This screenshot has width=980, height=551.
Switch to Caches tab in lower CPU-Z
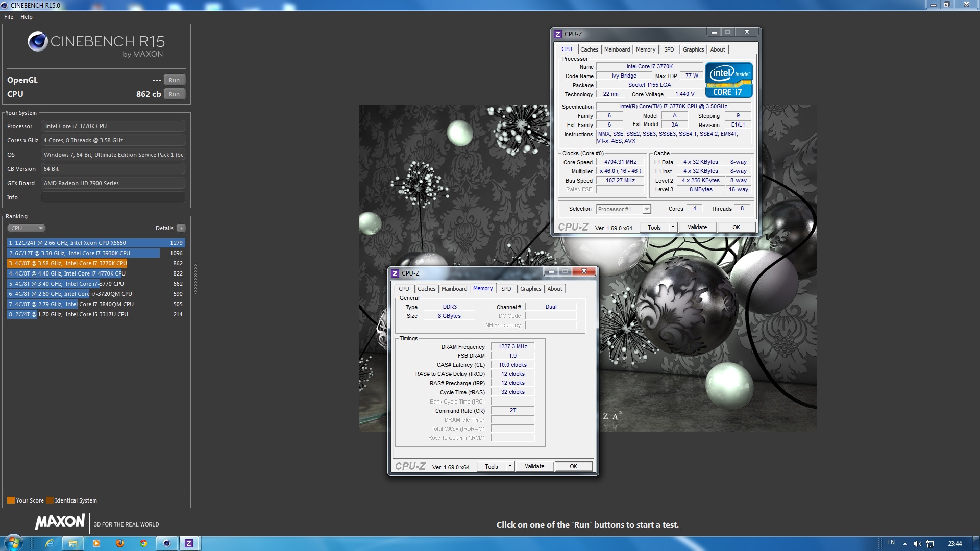coord(426,289)
